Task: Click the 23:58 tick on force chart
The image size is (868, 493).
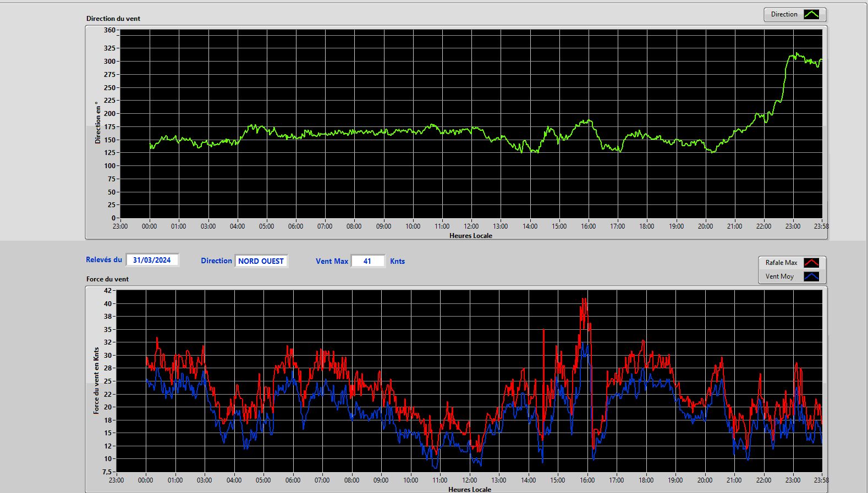Action: pos(821,480)
